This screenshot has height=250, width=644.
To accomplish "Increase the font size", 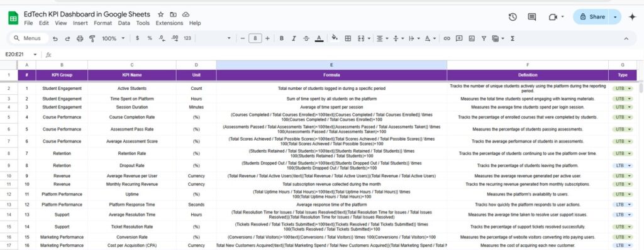I will click(267, 38).
